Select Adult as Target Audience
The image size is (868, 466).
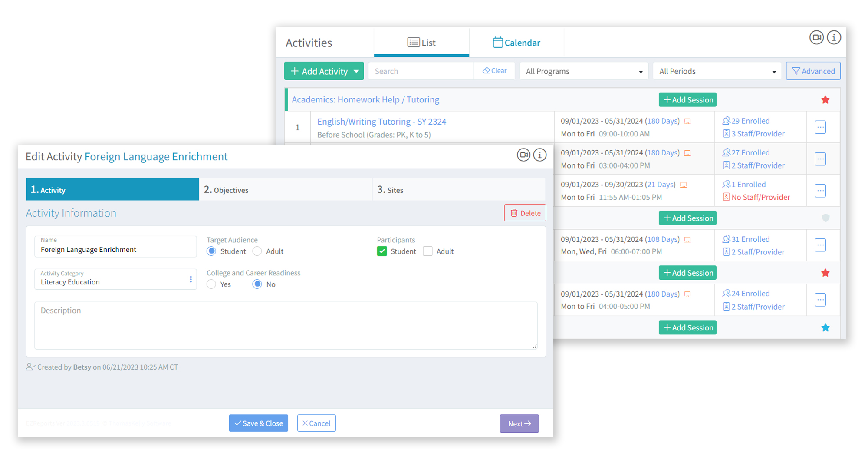(x=257, y=251)
